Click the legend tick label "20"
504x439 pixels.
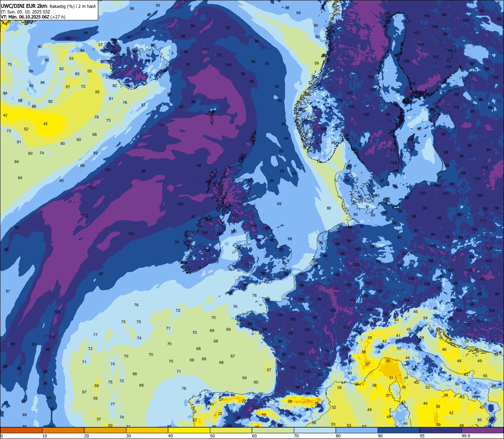[87, 436]
